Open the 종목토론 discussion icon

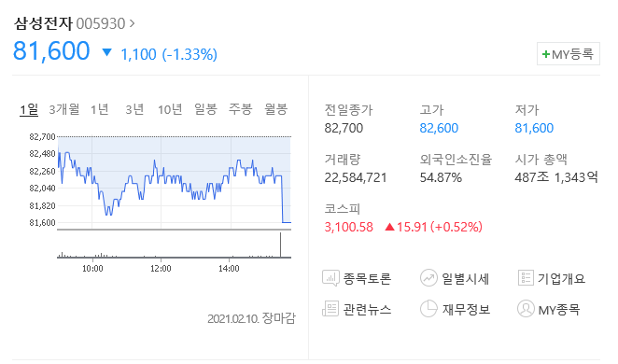point(330,278)
